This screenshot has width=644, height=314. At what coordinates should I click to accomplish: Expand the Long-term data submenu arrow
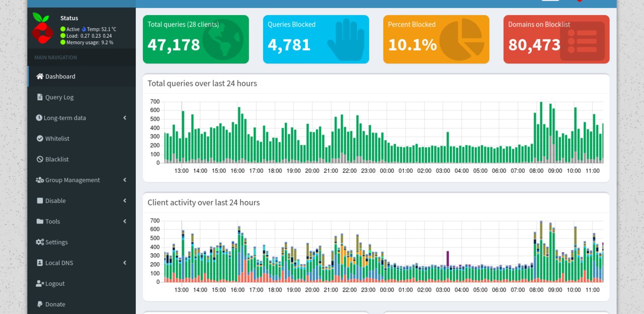[x=125, y=118]
